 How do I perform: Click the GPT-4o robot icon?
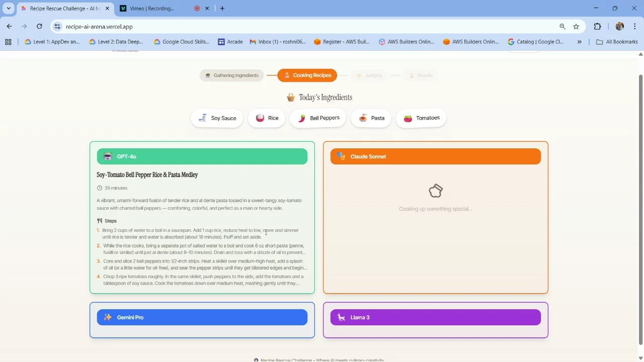coord(108,156)
